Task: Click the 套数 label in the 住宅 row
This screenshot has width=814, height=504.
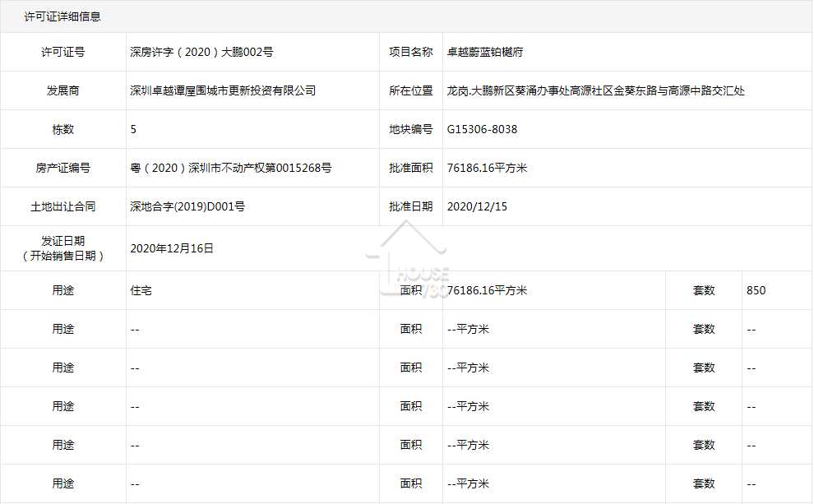Action: tap(704, 290)
